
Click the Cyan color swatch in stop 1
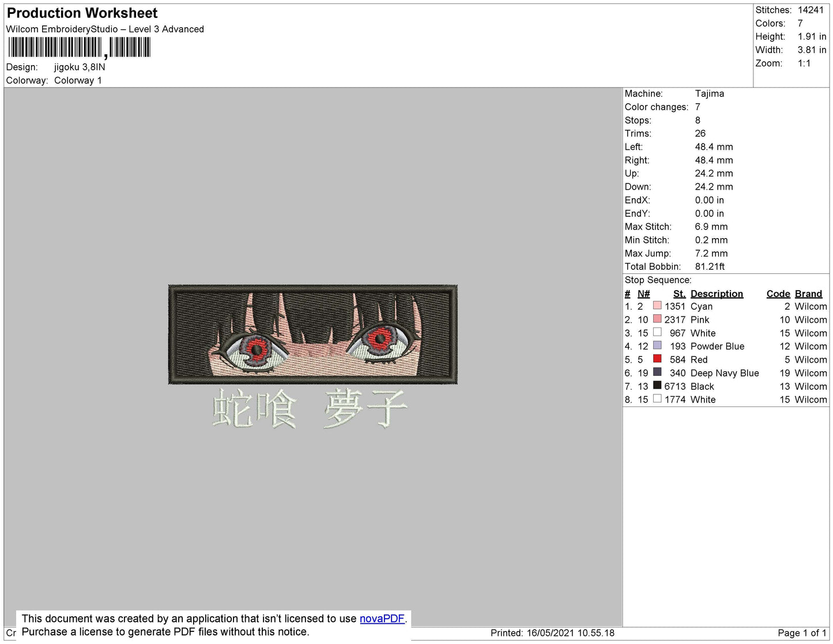pyautogui.click(x=657, y=306)
